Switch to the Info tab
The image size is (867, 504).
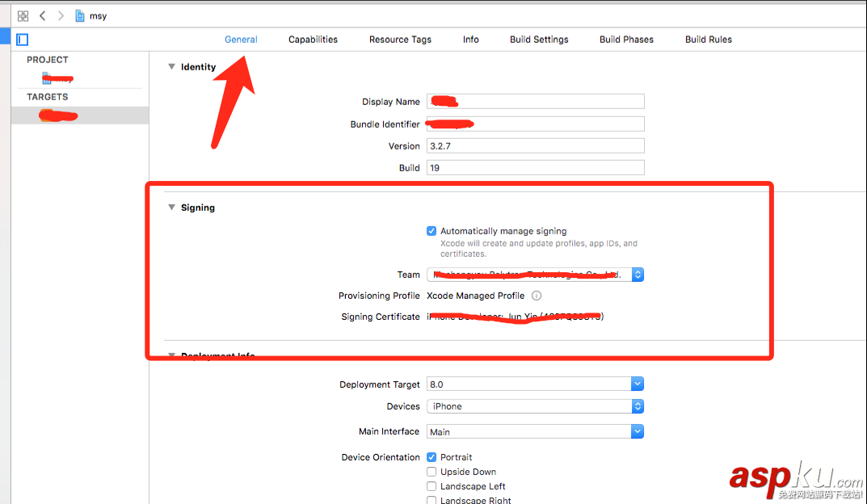pos(471,40)
